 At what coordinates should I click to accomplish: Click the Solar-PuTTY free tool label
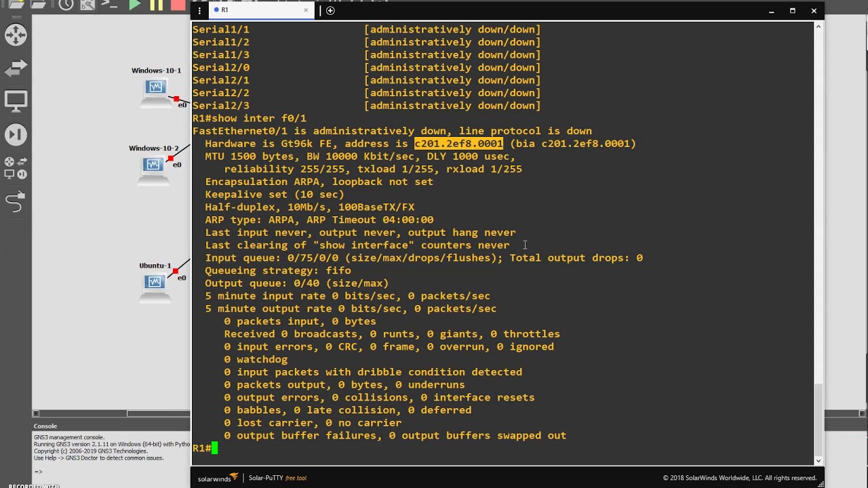click(x=277, y=478)
